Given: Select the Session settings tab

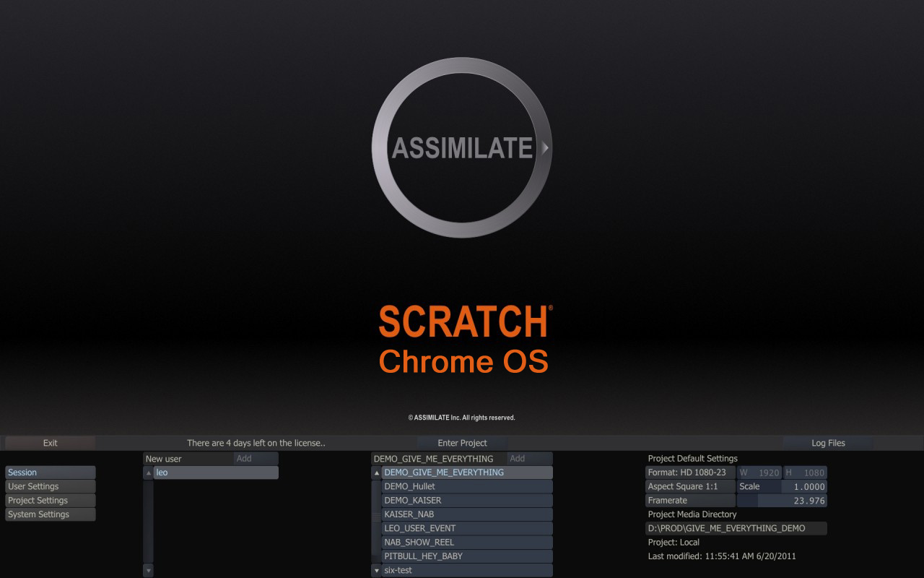Looking at the screenshot, I should coord(51,473).
